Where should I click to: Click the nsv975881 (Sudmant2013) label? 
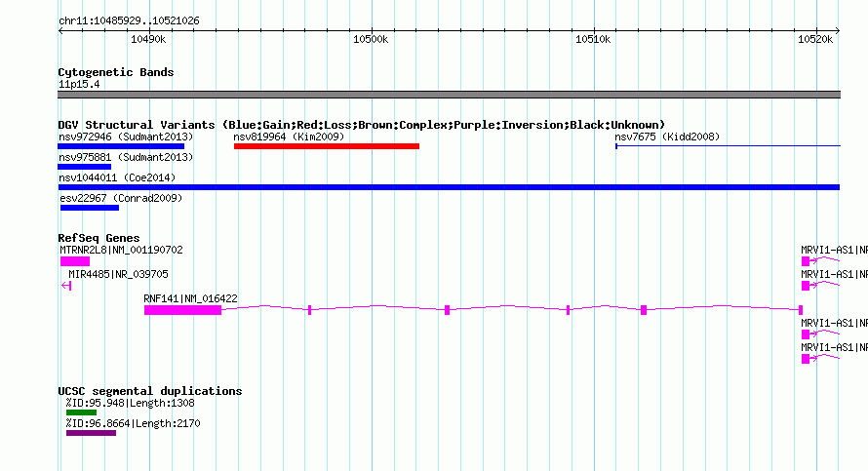click(126, 157)
